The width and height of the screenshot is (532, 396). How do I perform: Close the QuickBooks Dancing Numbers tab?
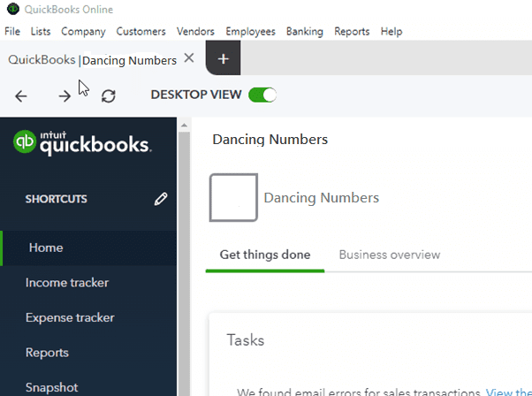pos(188,59)
